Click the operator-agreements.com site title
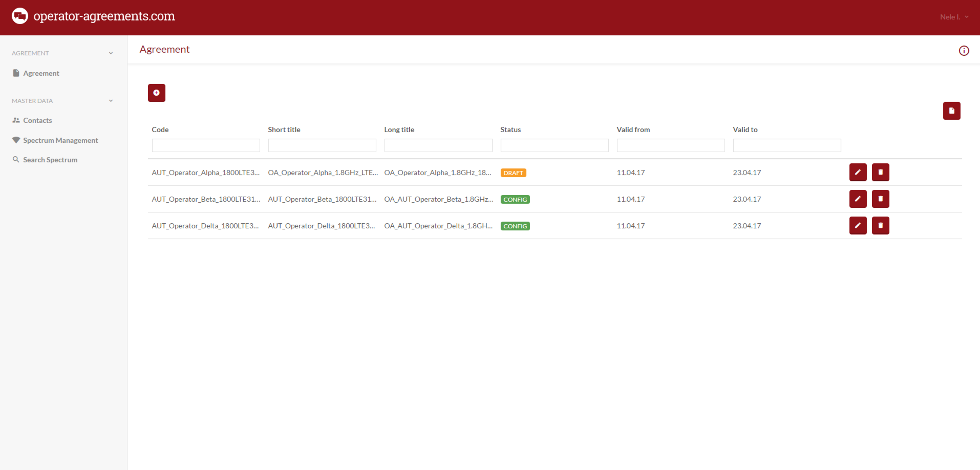The height and width of the screenshot is (470, 980). [104, 16]
